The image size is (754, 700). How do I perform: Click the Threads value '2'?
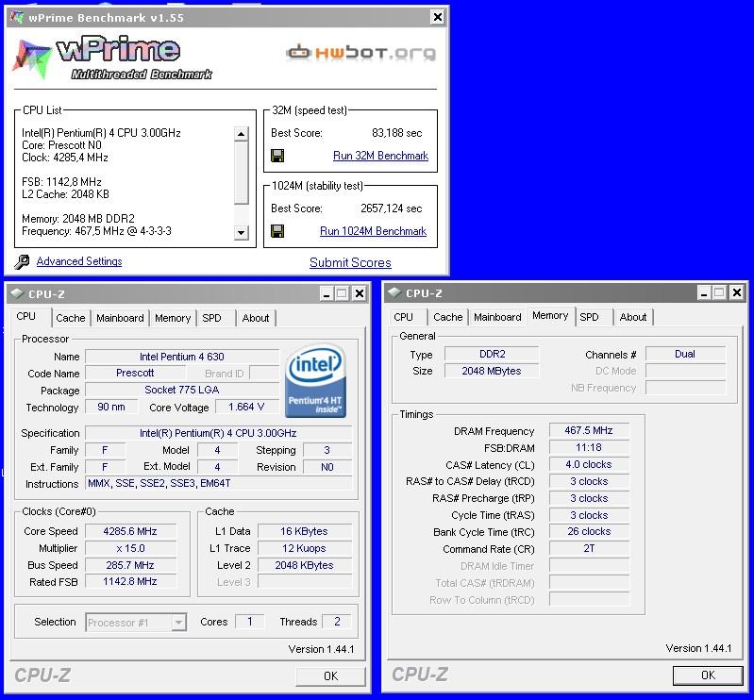337,621
